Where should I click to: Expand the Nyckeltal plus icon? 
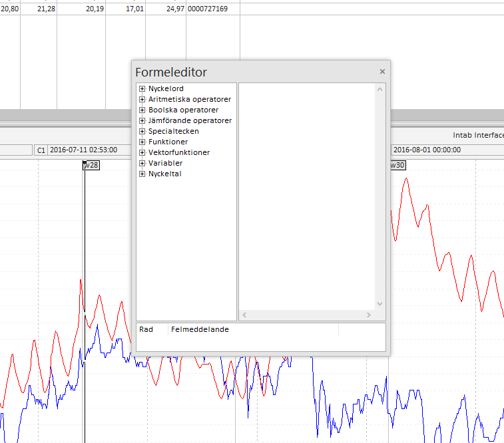pos(142,174)
